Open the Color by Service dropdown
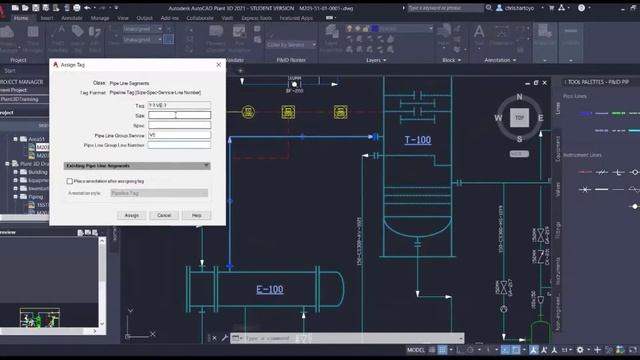This screenshot has width=640, height=360. [291, 44]
